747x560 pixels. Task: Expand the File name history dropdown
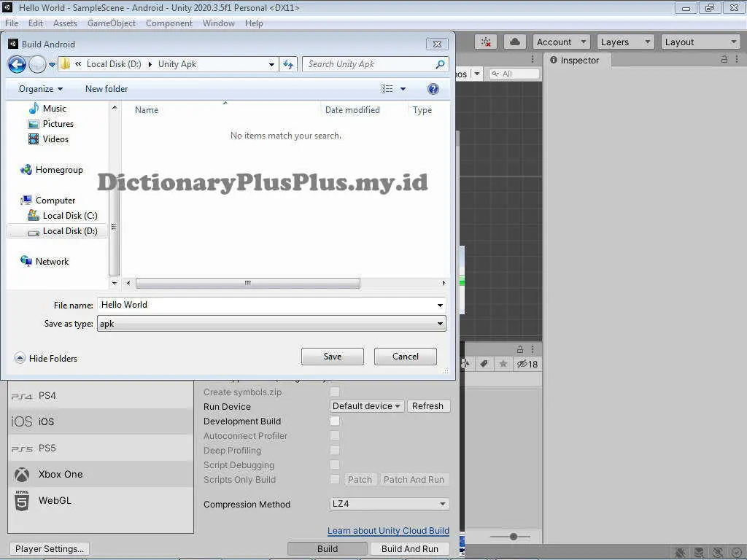tap(440, 306)
